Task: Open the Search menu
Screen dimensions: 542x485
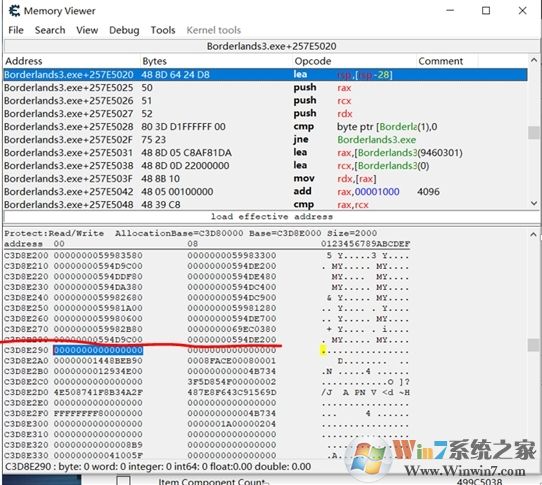Action: (50, 30)
